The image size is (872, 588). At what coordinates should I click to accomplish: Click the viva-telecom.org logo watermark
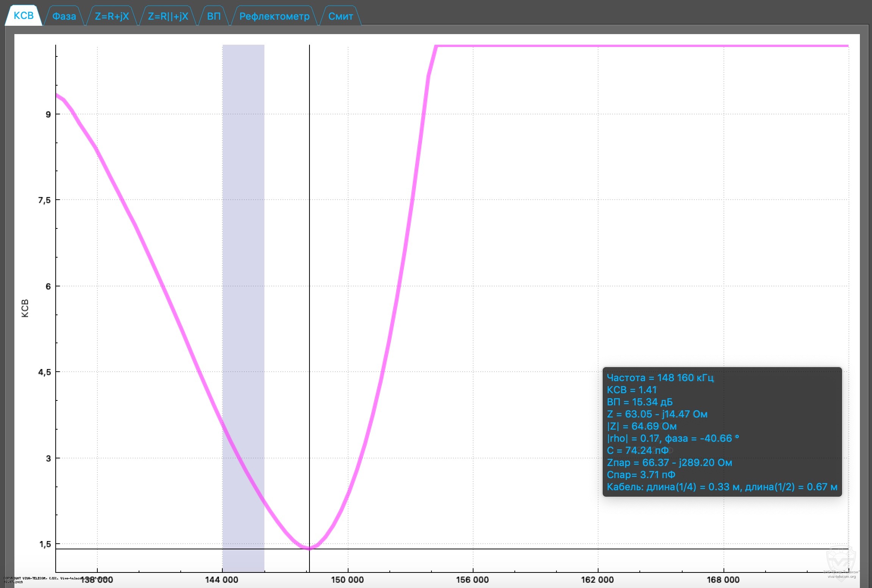(x=841, y=564)
